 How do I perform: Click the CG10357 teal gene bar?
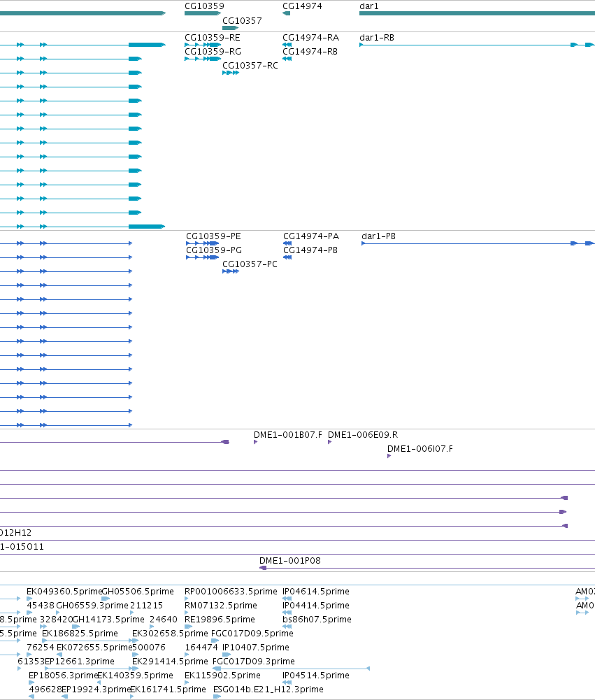tap(230, 28)
